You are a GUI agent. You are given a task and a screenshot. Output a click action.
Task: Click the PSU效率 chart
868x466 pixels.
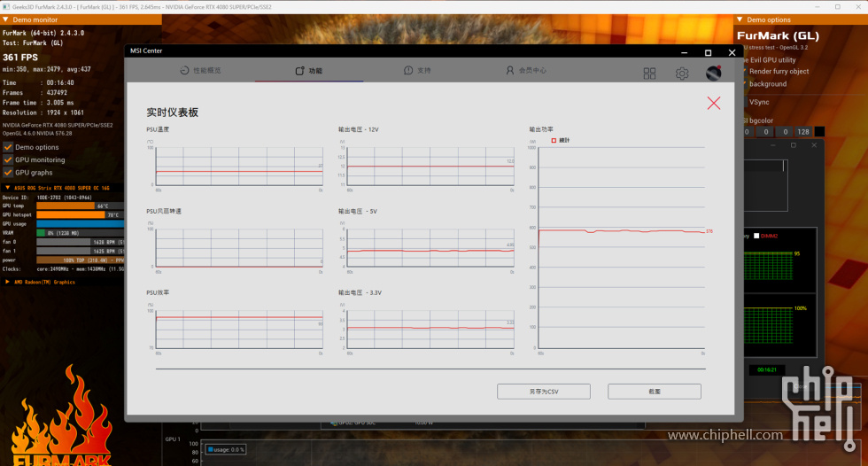pos(239,330)
